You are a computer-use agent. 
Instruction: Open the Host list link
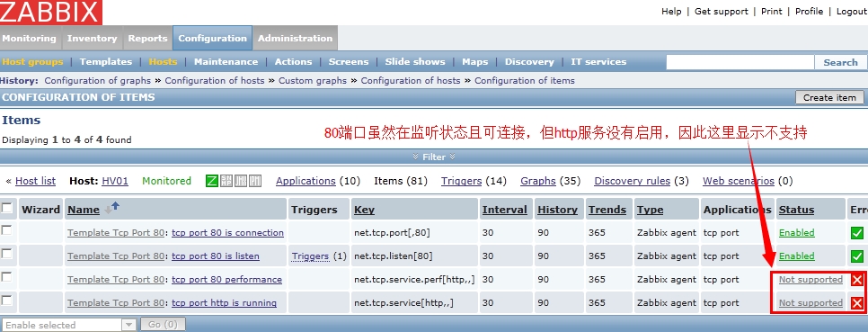point(35,181)
